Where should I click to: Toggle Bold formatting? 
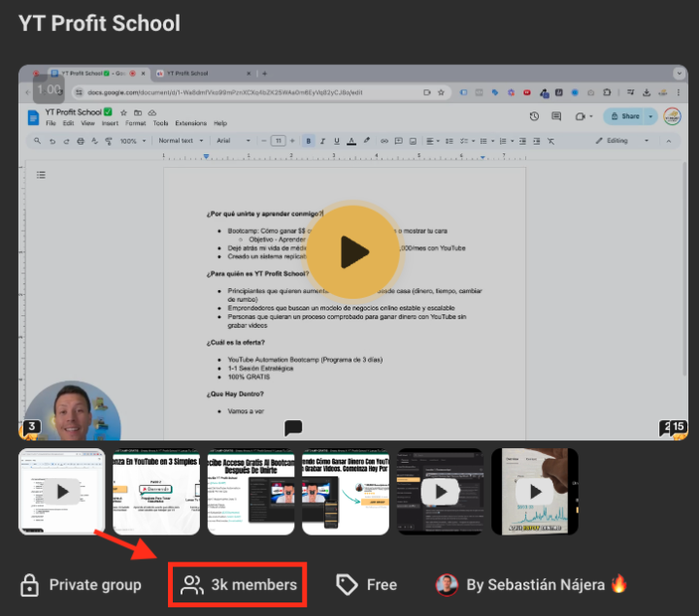(x=308, y=141)
